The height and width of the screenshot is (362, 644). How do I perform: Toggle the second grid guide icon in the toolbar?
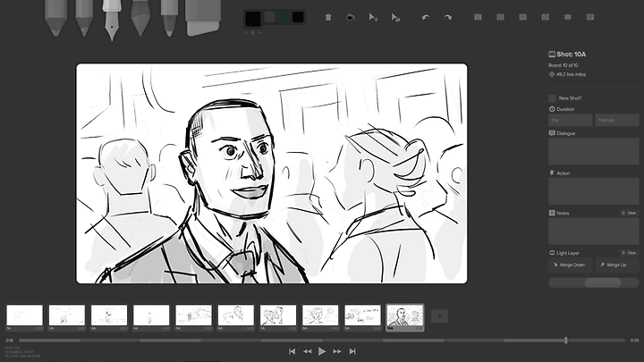click(x=500, y=17)
